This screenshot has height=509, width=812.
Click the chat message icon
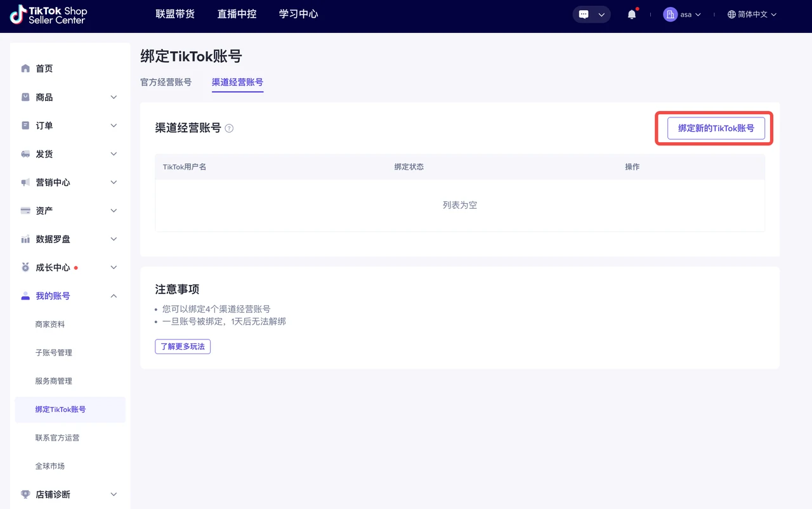click(x=584, y=15)
